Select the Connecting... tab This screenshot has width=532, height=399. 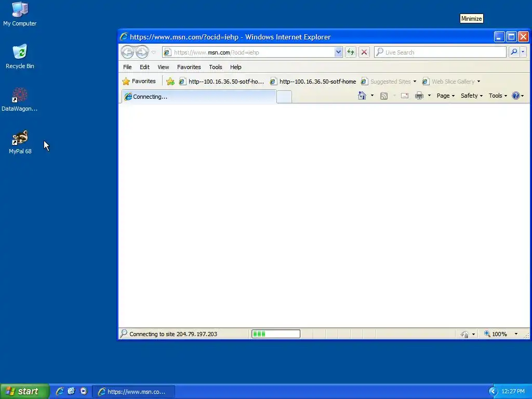tap(199, 97)
